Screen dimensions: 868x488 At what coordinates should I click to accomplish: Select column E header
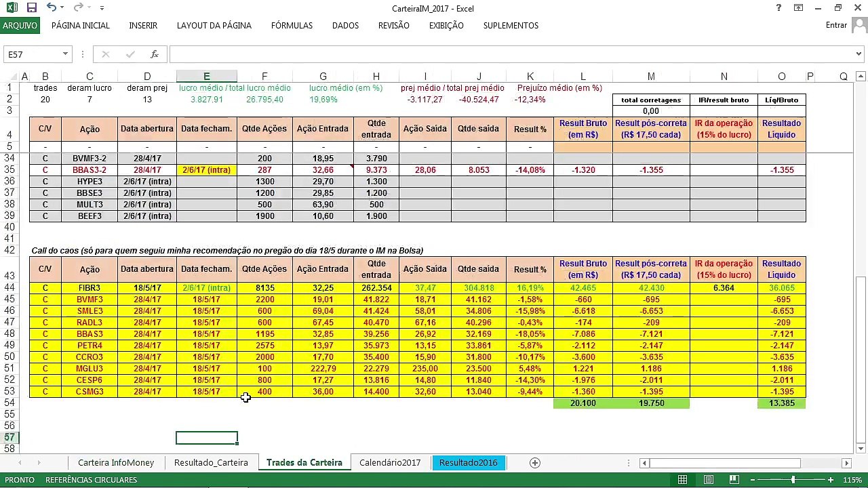(206, 77)
